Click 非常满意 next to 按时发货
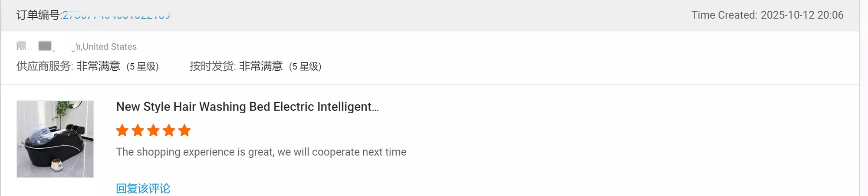This screenshot has width=868, height=196. pos(261,66)
